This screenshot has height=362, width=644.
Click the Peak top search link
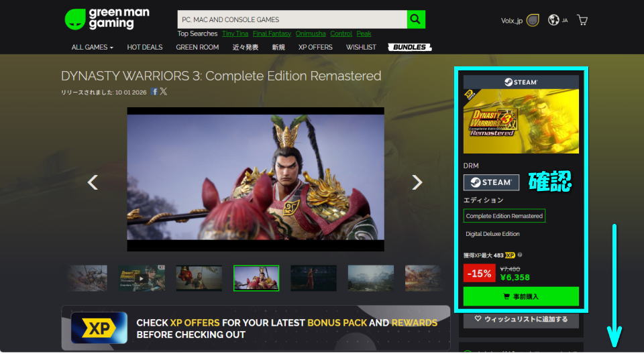pos(364,34)
